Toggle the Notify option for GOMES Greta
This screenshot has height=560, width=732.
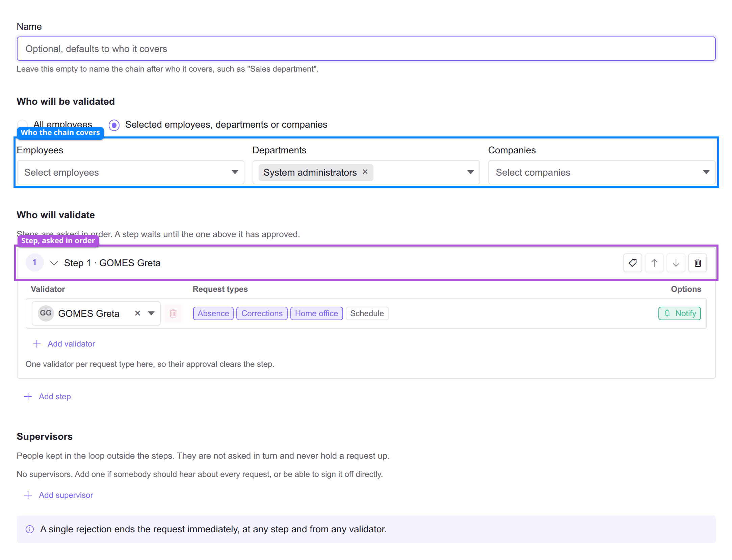[x=679, y=313]
